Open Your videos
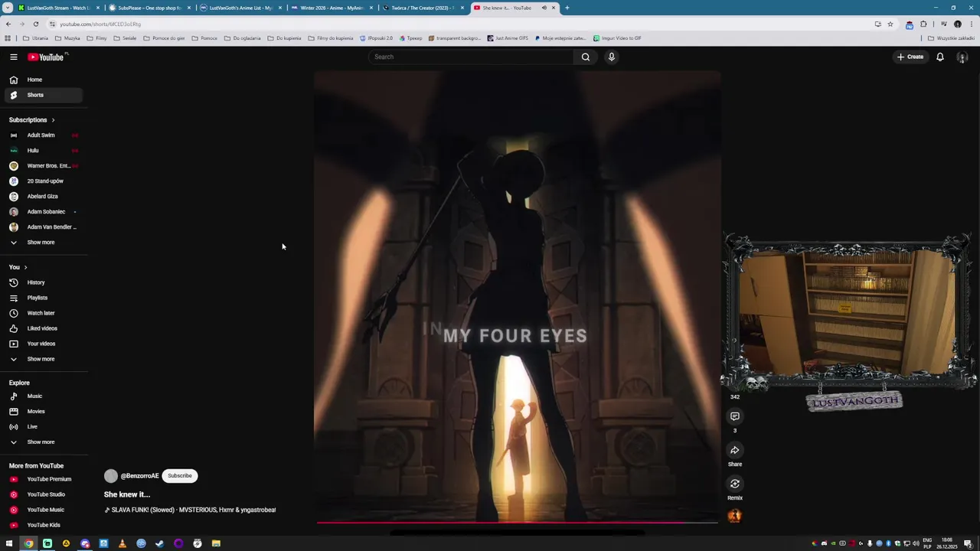The width and height of the screenshot is (980, 551). [x=43, y=344]
